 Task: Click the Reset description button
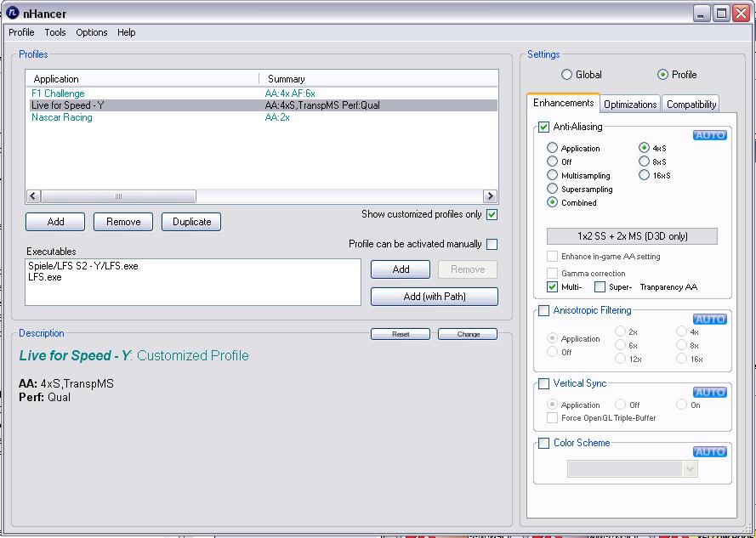401,334
